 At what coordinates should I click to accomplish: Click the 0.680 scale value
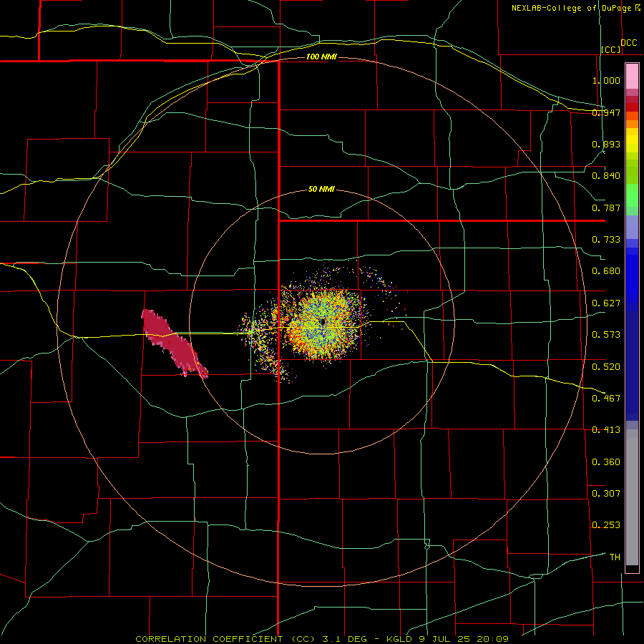click(x=606, y=271)
